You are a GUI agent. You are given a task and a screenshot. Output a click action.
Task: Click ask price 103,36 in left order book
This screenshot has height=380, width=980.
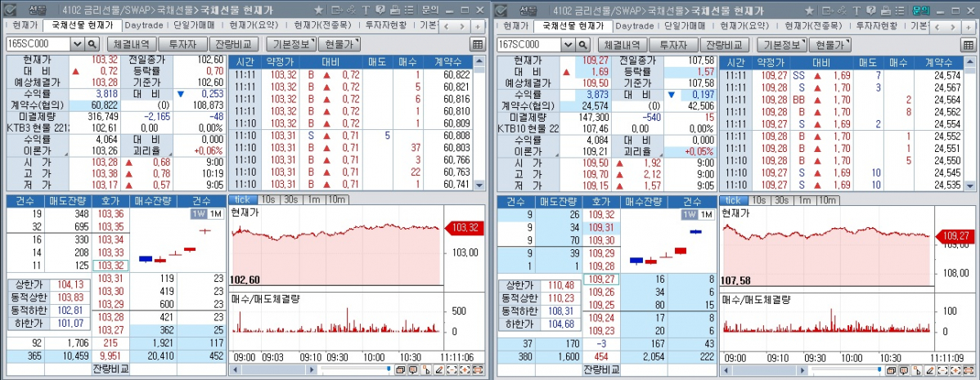click(x=110, y=214)
